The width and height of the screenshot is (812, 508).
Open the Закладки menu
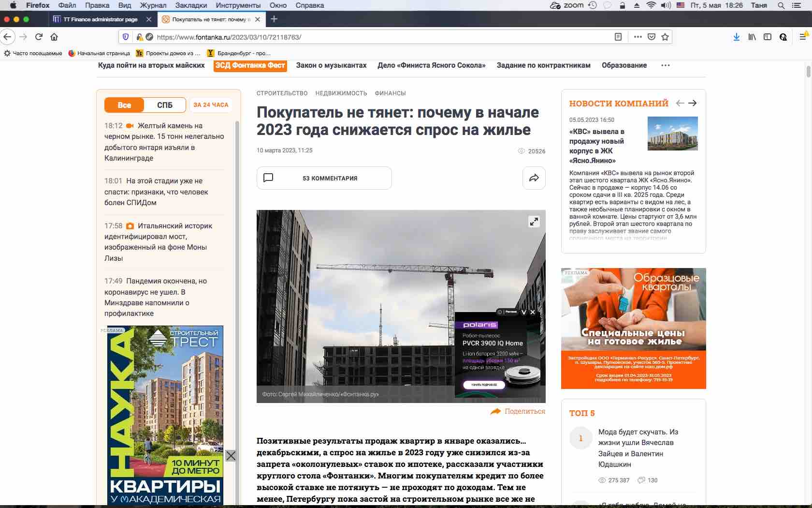click(191, 5)
